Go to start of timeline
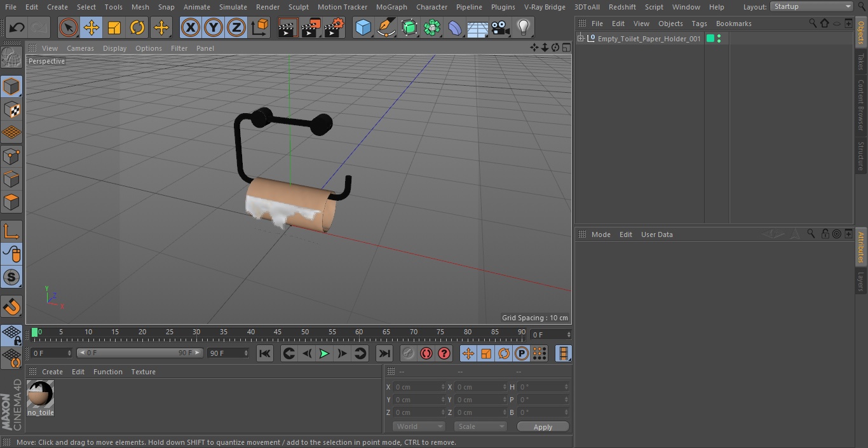 (x=265, y=353)
